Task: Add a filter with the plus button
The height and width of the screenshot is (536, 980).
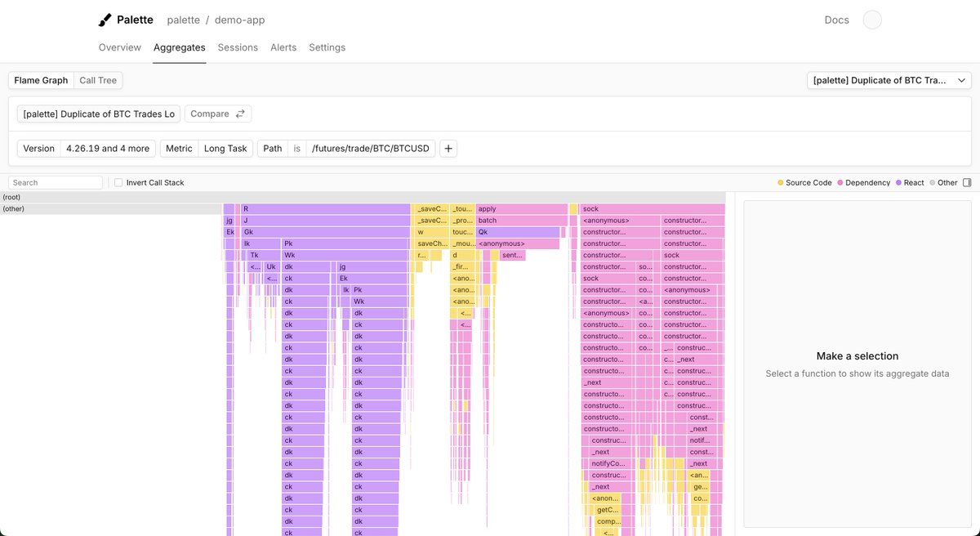Action: point(448,149)
